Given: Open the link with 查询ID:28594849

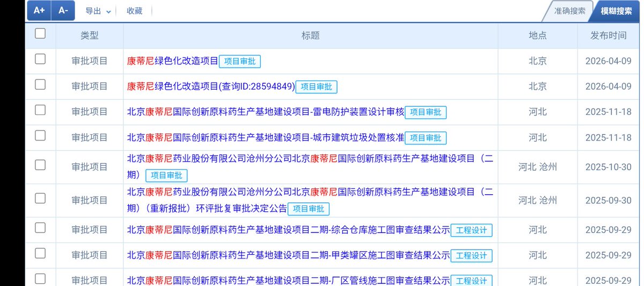Looking at the screenshot, I should point(211,86).
